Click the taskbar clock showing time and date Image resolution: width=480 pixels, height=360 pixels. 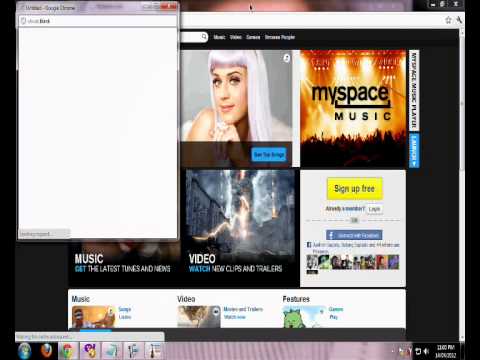point(445,351)
